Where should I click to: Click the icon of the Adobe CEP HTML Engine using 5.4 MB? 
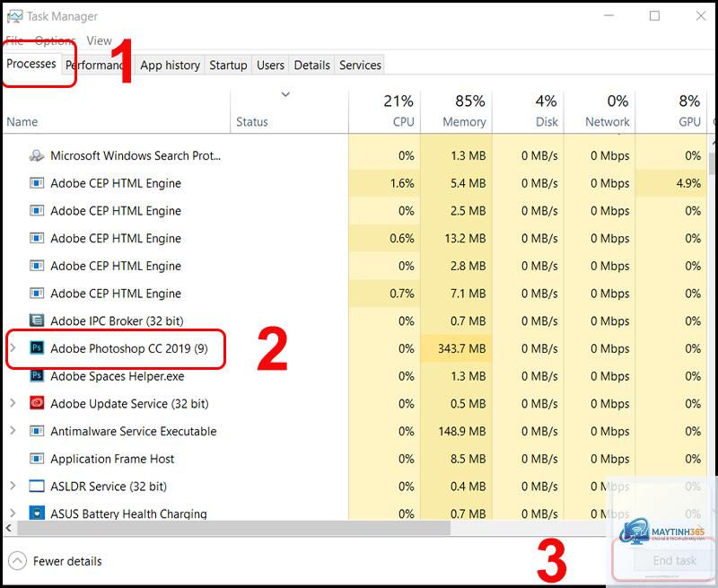37,183
